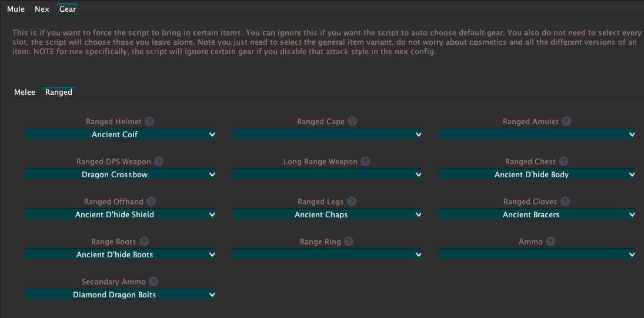Expand the empty Ranged Cape dropdown
The image size is (644, 318).
click(x=327, y=134)
